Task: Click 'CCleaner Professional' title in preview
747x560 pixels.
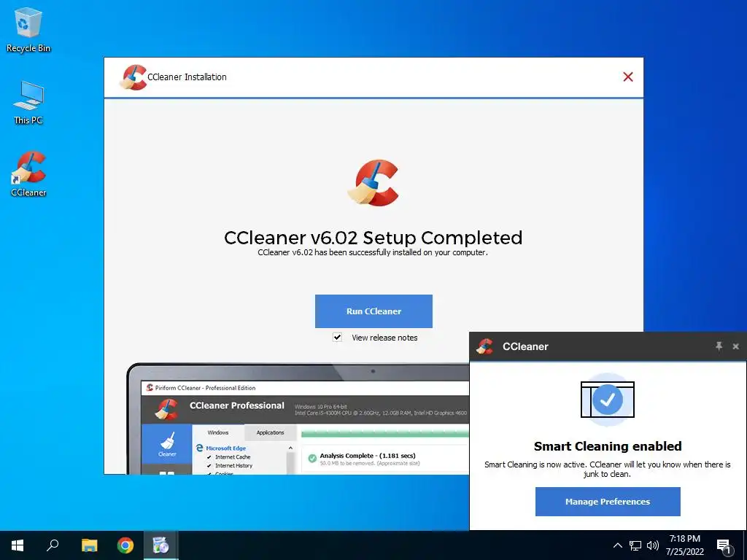Action: coord(237,405)
